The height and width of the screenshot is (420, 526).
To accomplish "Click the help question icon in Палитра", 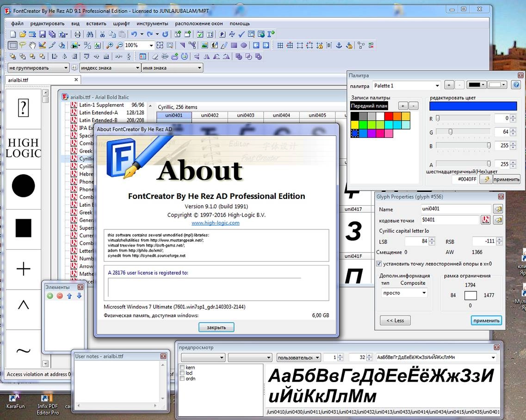I will click(516, 85).
